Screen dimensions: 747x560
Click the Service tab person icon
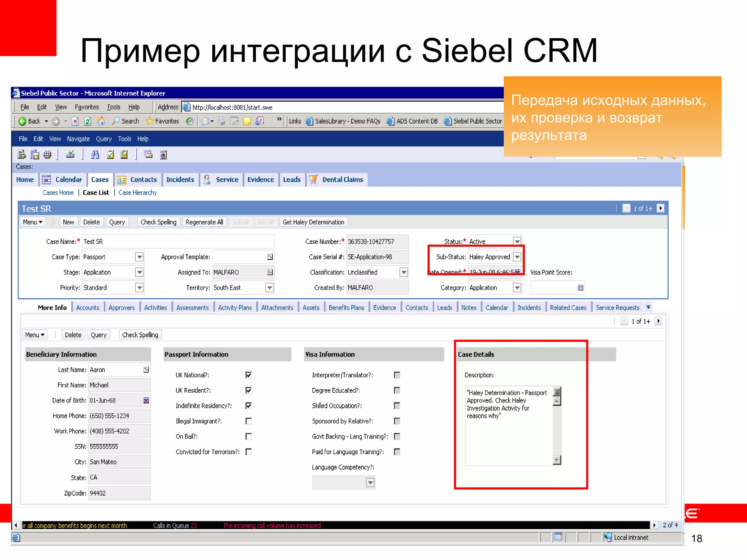coord(207,179)
